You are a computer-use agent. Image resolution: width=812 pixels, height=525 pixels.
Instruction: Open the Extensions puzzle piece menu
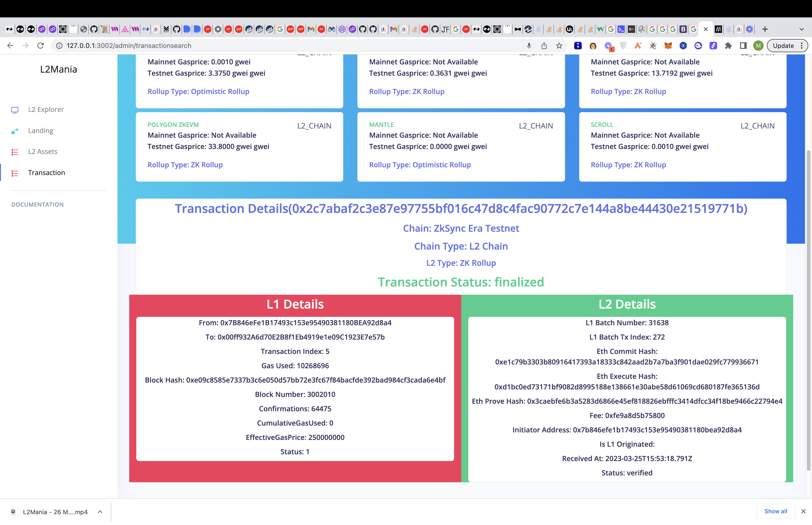point(728,46)
